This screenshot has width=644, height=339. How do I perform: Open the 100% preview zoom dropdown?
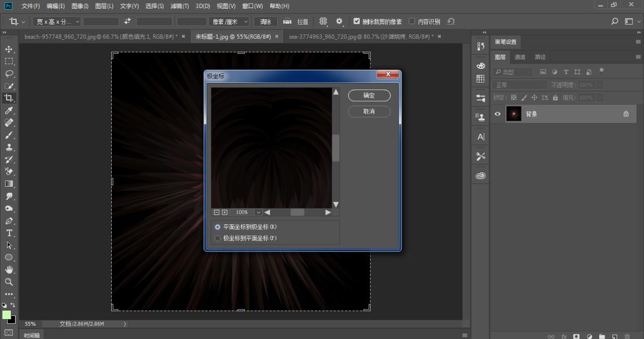[258, 212]
